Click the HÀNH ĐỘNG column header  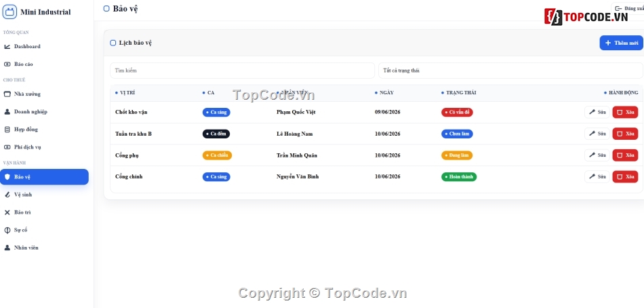pyautogui.click(x=621, y=93)
